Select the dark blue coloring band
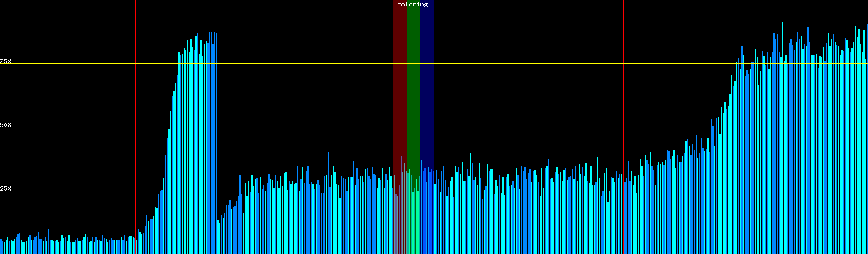Viewport: 868px width, 254px height. tap(427, 85)
